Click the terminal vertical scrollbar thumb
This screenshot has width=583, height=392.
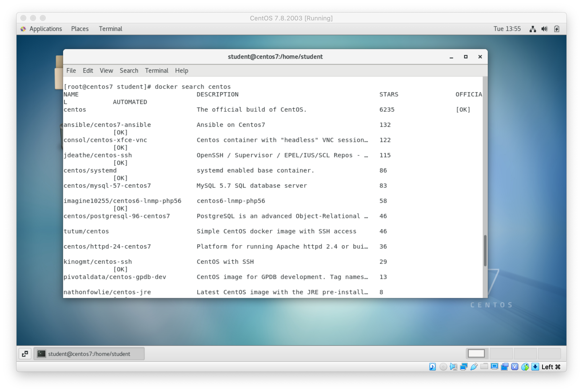click(x=485, y=250)
